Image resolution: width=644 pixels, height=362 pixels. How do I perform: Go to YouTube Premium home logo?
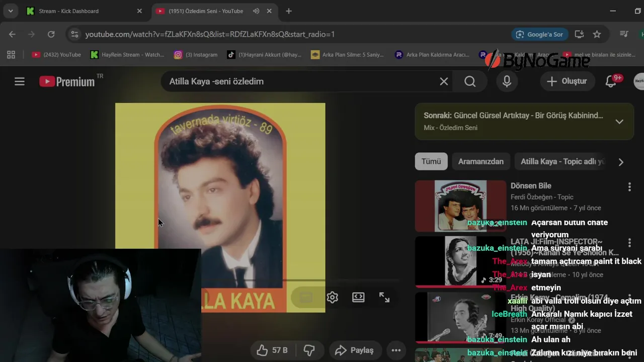[x=67, y=81]
